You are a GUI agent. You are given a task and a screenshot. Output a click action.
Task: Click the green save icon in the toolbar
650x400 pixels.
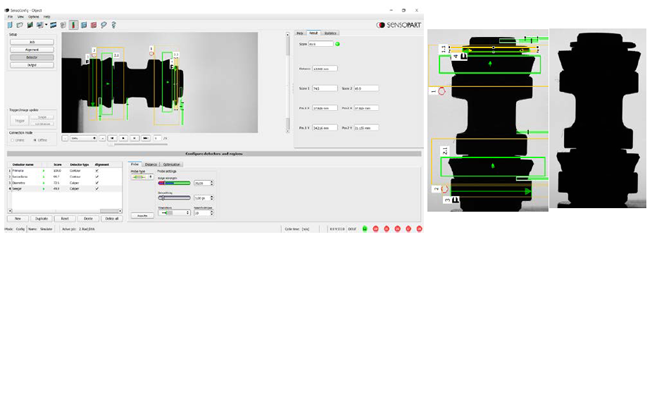coord(30,25)
